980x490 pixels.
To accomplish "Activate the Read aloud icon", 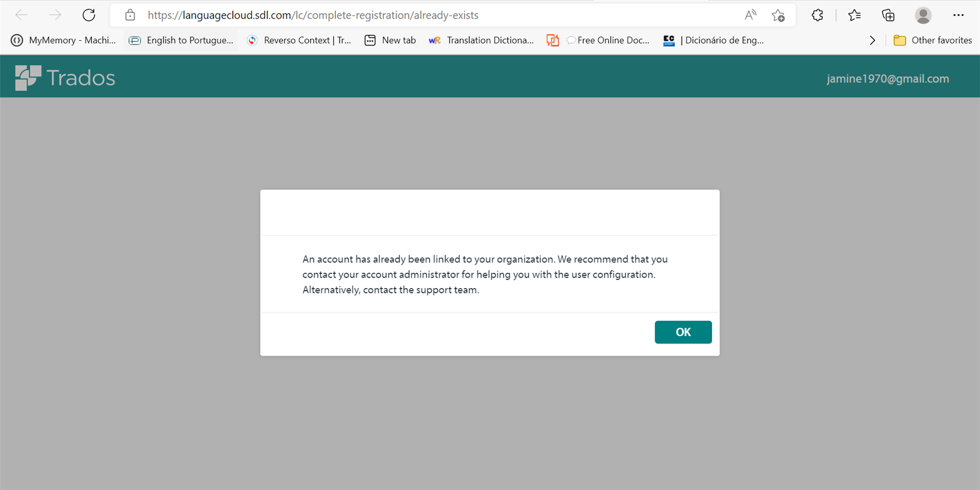I will (x=750, y=15).
